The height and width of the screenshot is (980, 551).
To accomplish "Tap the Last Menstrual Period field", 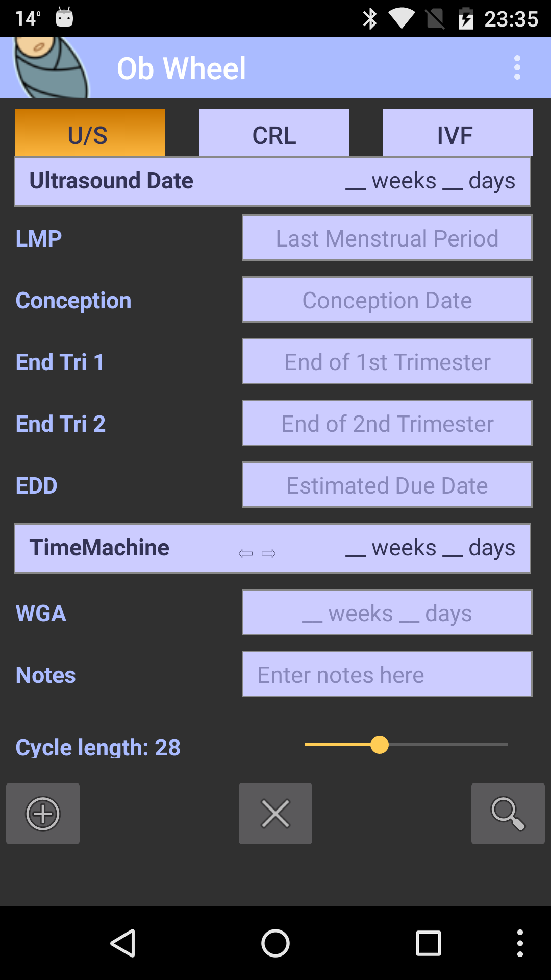I will click(x=387, y=238).
